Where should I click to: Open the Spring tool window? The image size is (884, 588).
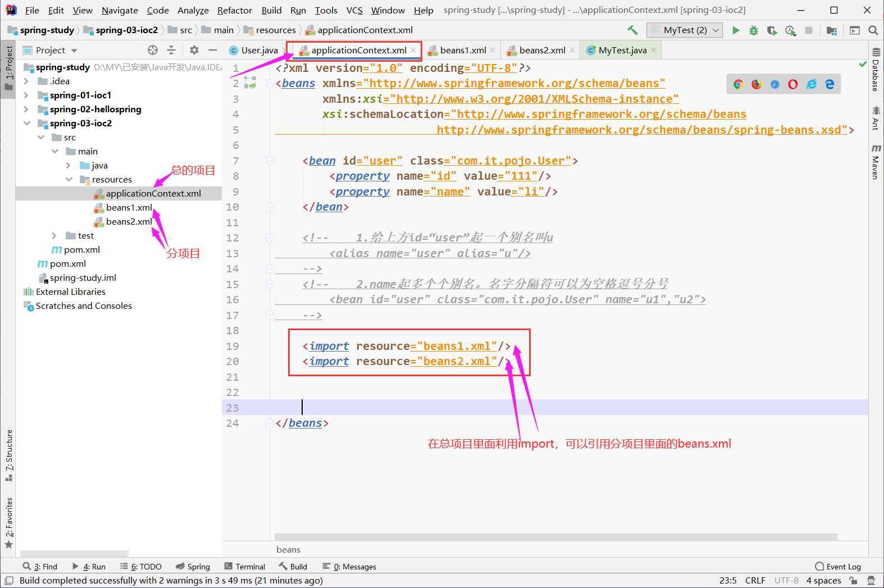[x=193, y=567]
